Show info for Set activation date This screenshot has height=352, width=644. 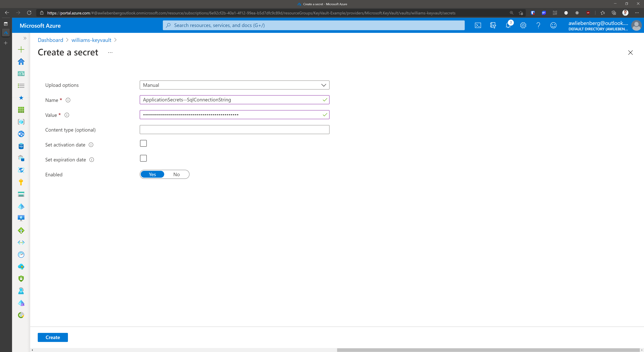(91, 145)
